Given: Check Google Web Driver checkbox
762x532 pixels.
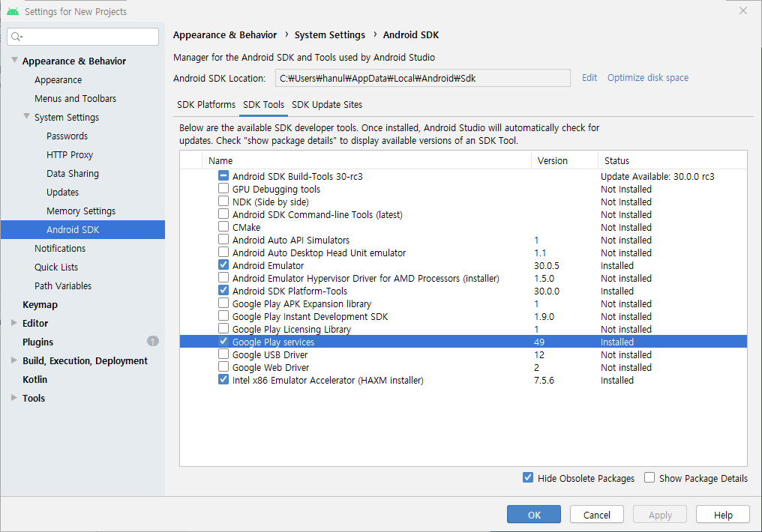Looking at the screenshot, I should (223, 366).
